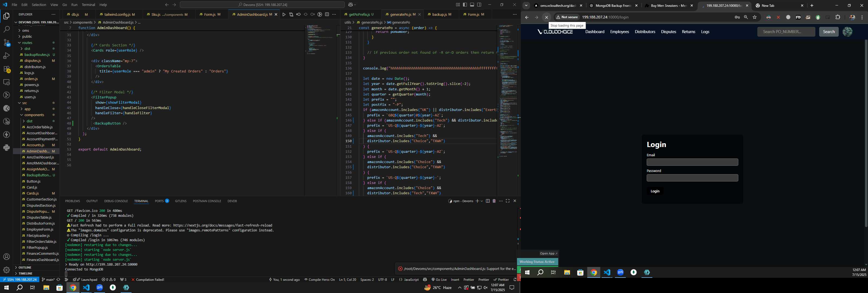
Task: Click the user avatar in CloudChoice navbar
Action: 847,32
